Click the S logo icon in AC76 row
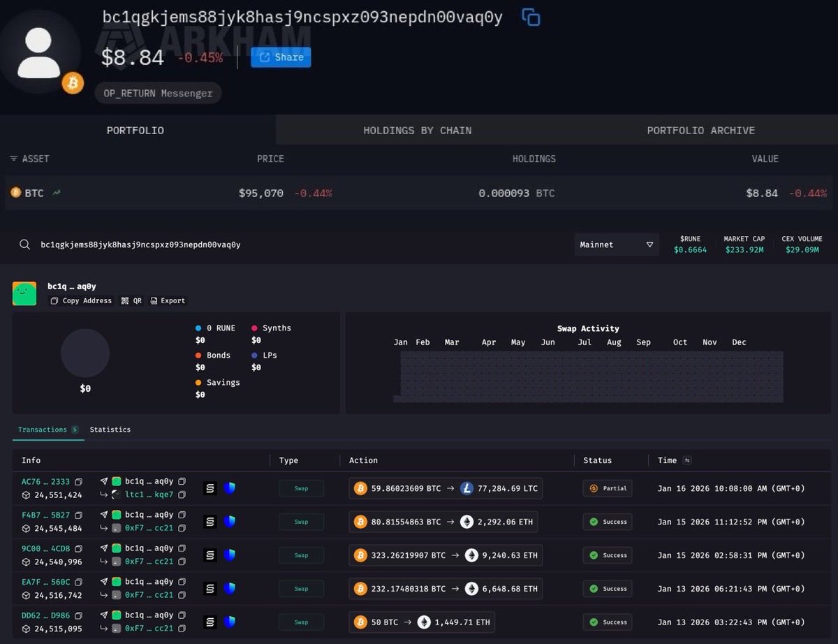This screenshot has height=644, width=838. pyautogui.click(x=210, y=488)
